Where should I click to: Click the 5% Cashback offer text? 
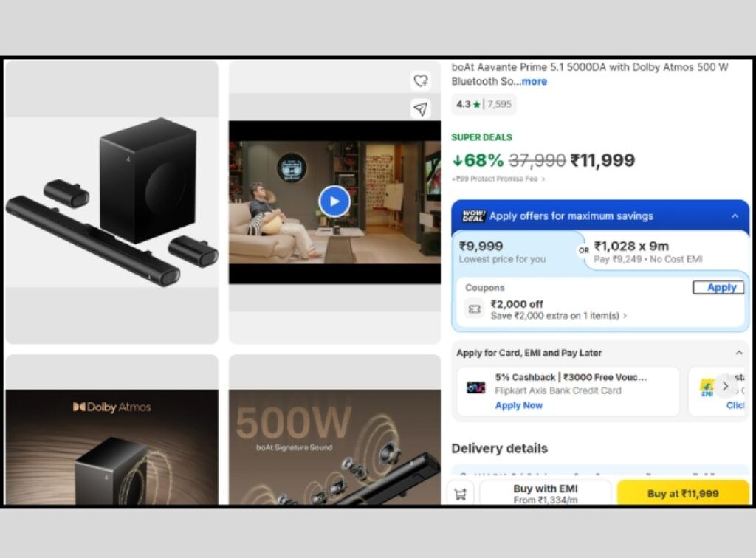(x=571, y=377)
